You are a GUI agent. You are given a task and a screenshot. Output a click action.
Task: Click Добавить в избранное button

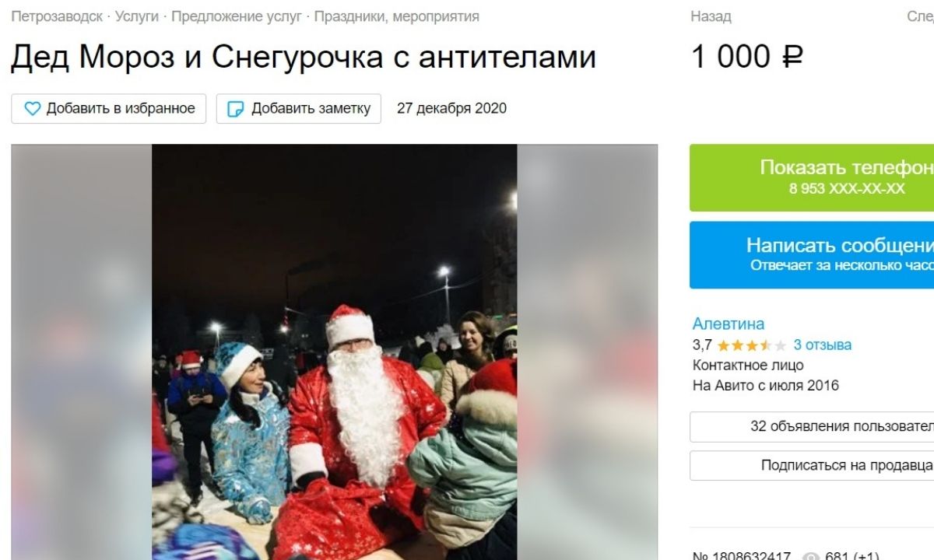coord(108,109)
